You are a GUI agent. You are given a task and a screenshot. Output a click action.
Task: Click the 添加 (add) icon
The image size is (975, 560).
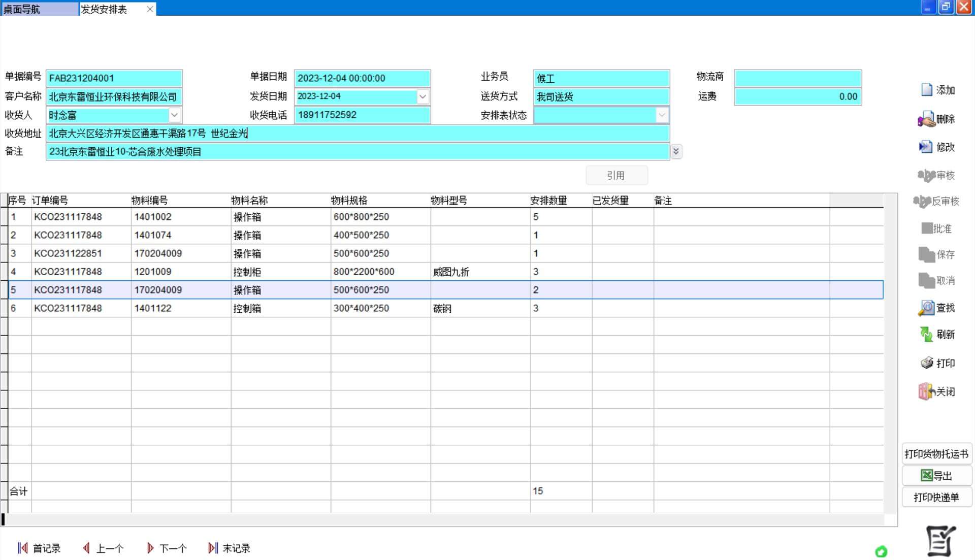click(x=927, y=90)
